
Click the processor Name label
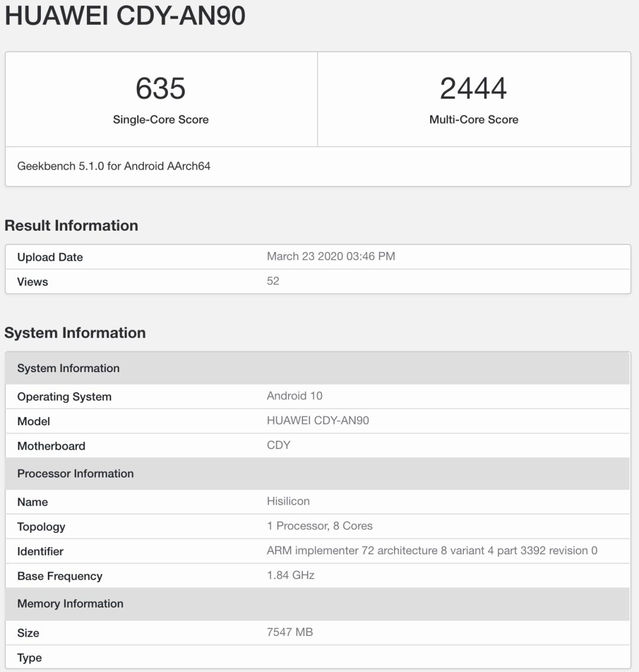(33, 502)
